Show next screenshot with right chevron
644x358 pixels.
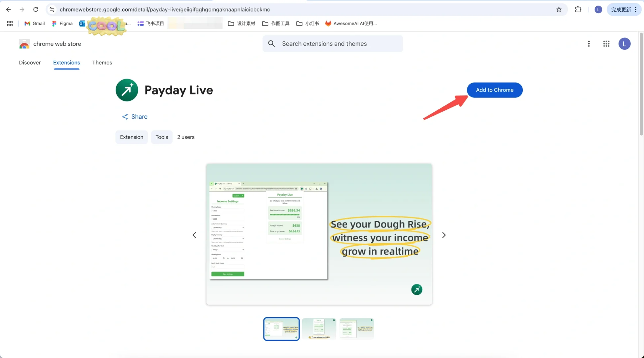444,235
